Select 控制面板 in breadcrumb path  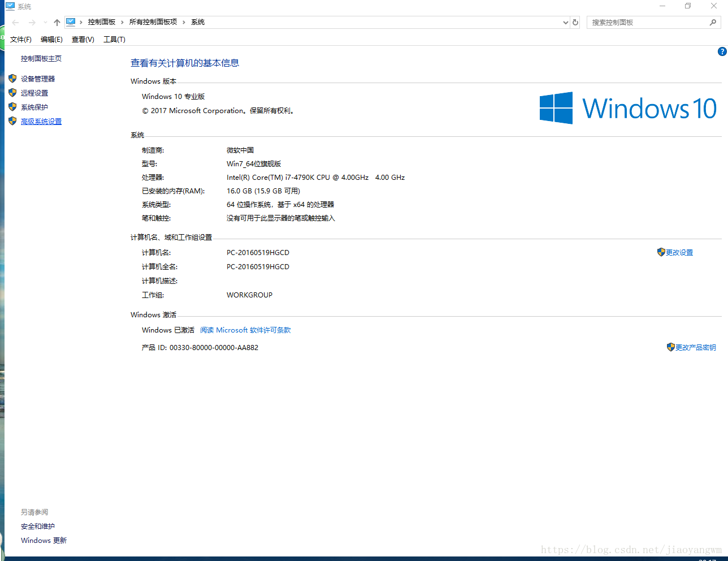102,22
